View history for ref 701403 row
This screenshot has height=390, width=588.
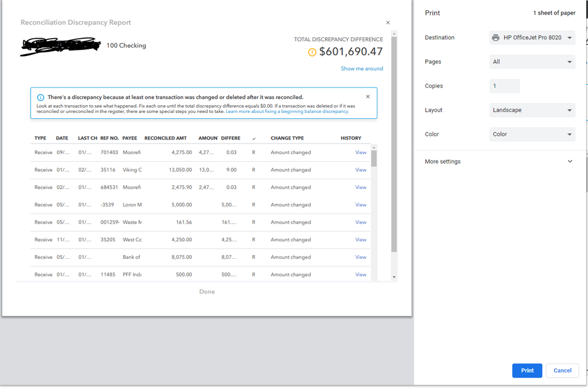click(361, 152)
